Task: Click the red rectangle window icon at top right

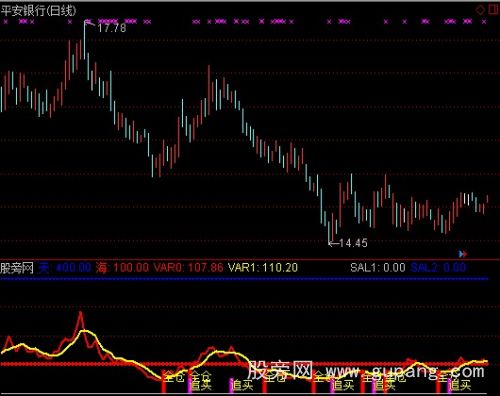Action: pos(493,9)
